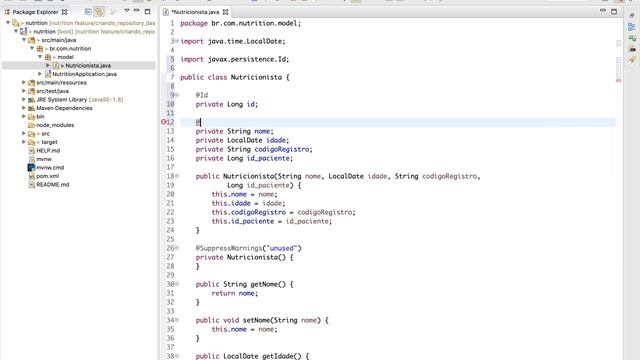Image resolution: width=640 pixels, height=360 pixels.
Task: Click the model package icon
Action: pos(48,57)
